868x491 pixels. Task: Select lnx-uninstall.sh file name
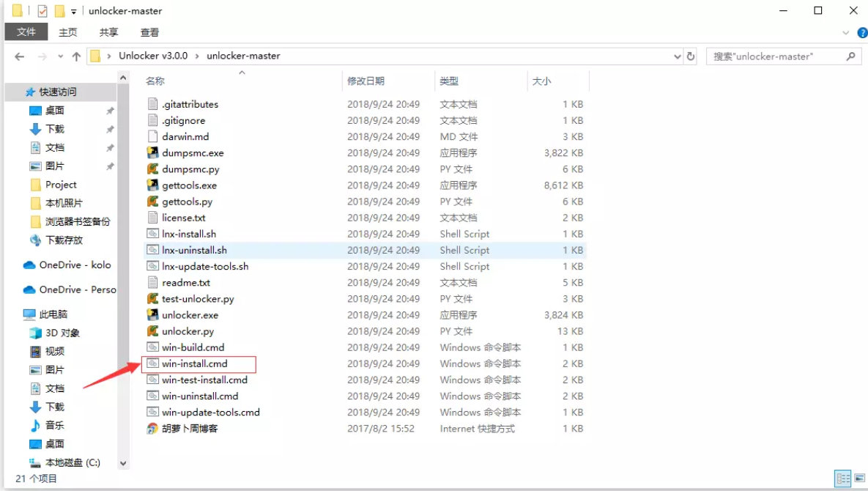coord(194,250)
